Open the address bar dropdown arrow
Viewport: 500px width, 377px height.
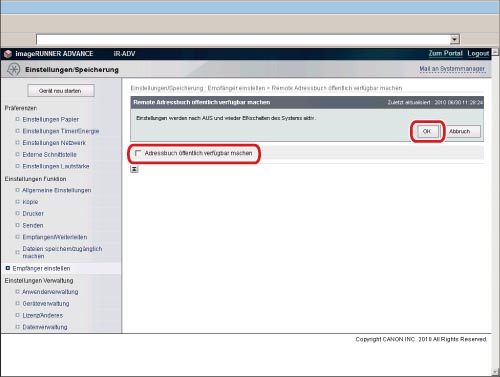click(x=455, y=39)
